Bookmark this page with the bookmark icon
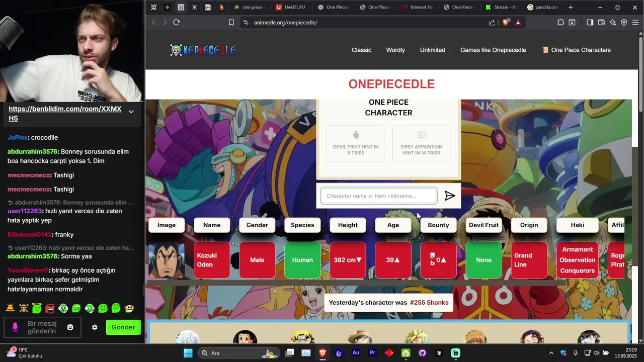The image size is (644, 362). click(x=231, y=22)
